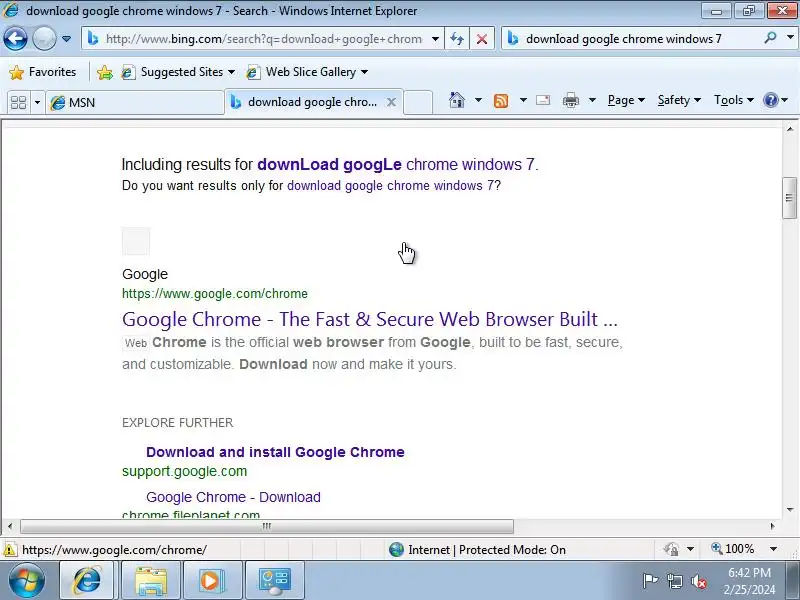Screen dimensions: 800x600
Task: Click the https://www.google.com/chrome green URL
Action: [215, 294]
